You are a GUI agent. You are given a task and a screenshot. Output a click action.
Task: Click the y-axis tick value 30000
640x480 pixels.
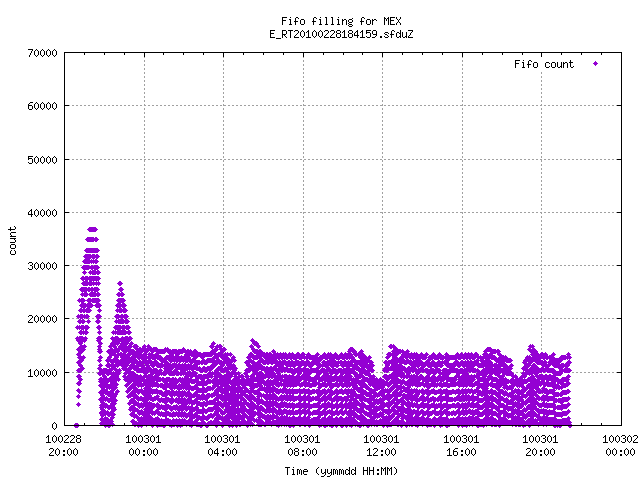pos(42,266)
